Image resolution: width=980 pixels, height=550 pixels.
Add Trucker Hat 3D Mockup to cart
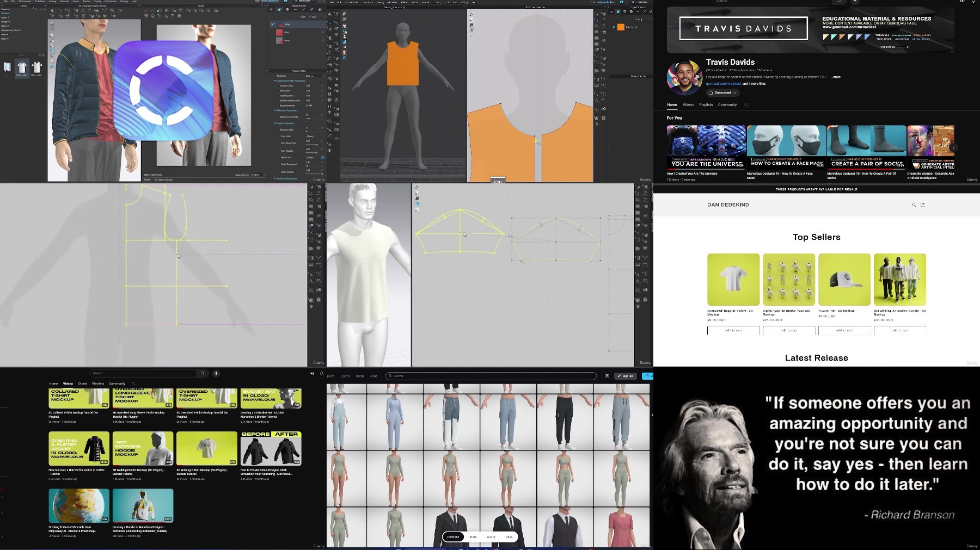[x=844, y=330]
